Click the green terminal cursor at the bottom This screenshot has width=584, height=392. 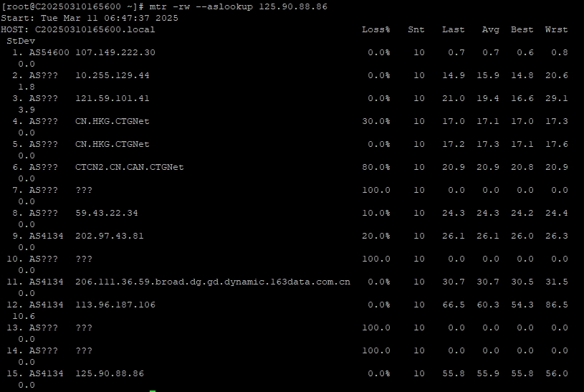click(x=153, y=391)
